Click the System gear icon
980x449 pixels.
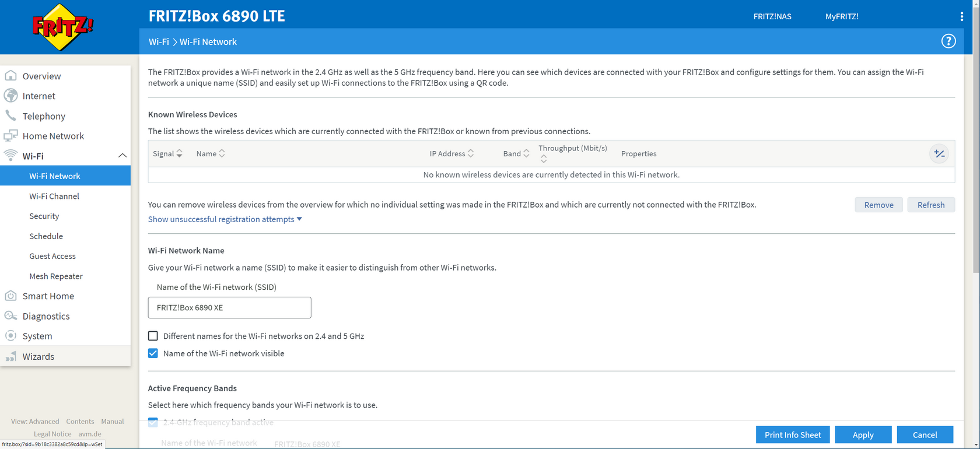click(x=10, y=336)
